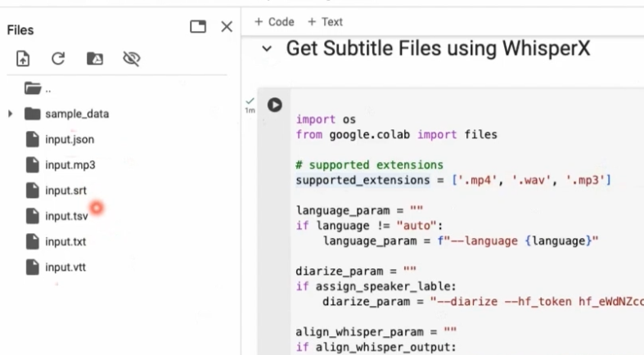Close the Files sidebar panel

[x=227, y=27]
